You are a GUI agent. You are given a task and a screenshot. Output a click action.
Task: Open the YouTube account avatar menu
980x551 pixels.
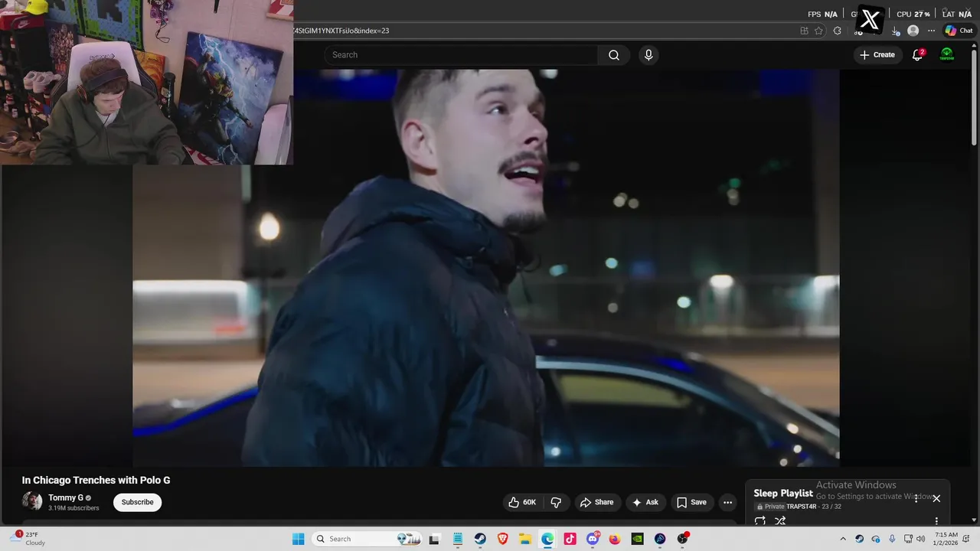[x=947, y=55]
